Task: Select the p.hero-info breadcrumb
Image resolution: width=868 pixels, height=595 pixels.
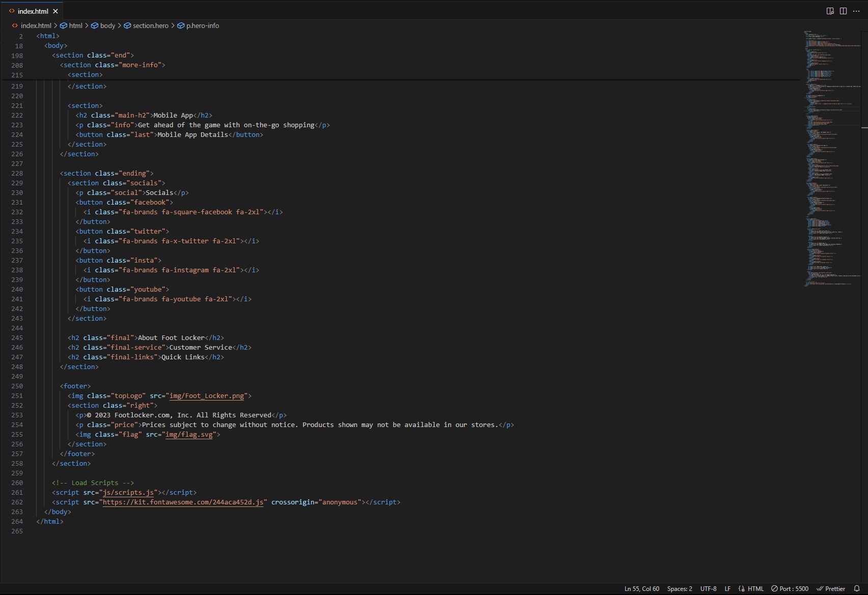Action: pos(202,25)
